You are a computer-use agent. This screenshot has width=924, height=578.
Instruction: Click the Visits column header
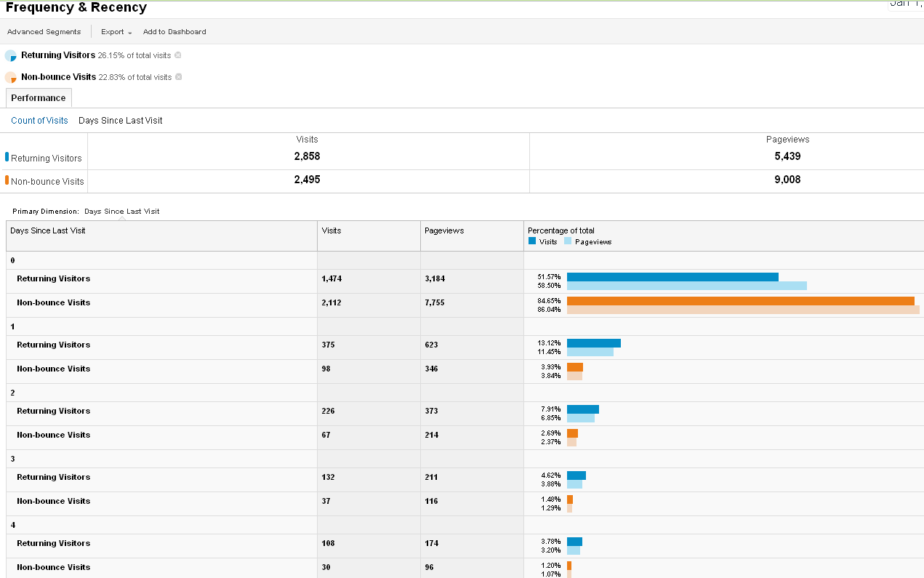(332, 230)
